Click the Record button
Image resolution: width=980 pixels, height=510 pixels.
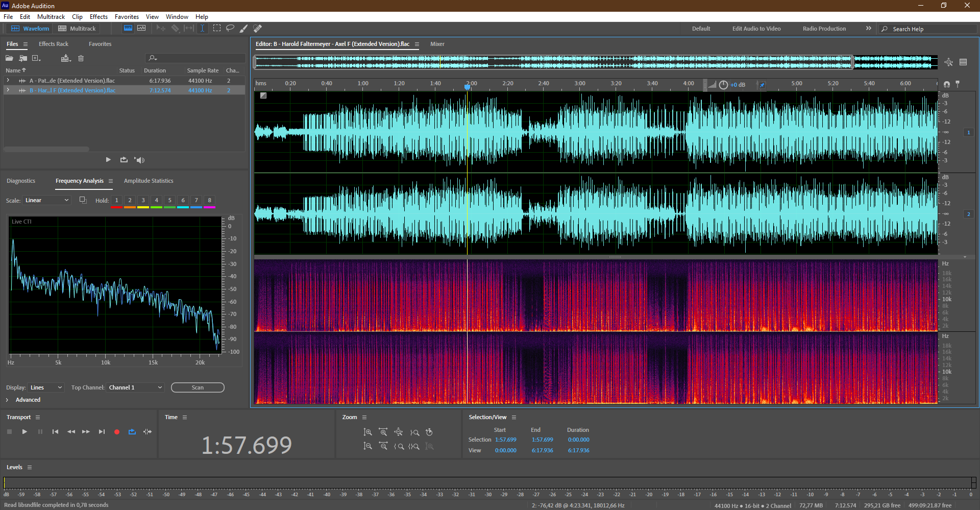[x=117, y=432]
